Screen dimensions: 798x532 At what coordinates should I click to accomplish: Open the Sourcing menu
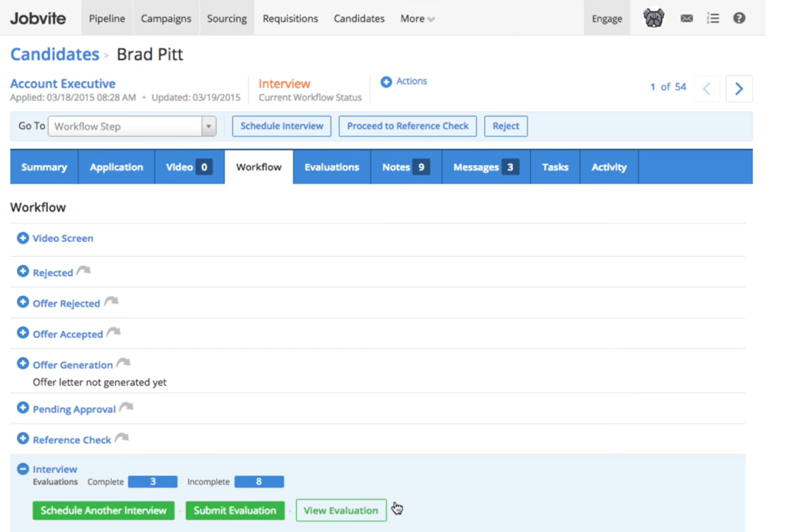point(227,18)
